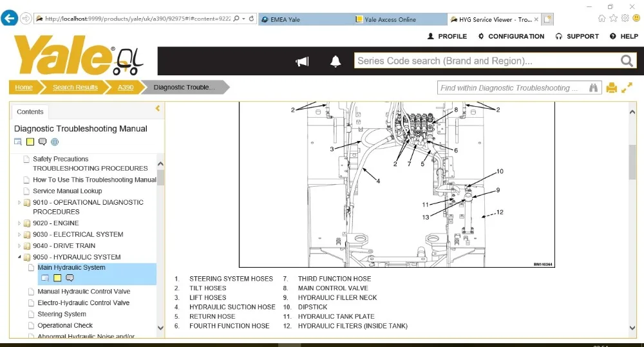
Task: Go to Search Results breadcrumb
Action: pyautogui.click(x=75, y=88)
